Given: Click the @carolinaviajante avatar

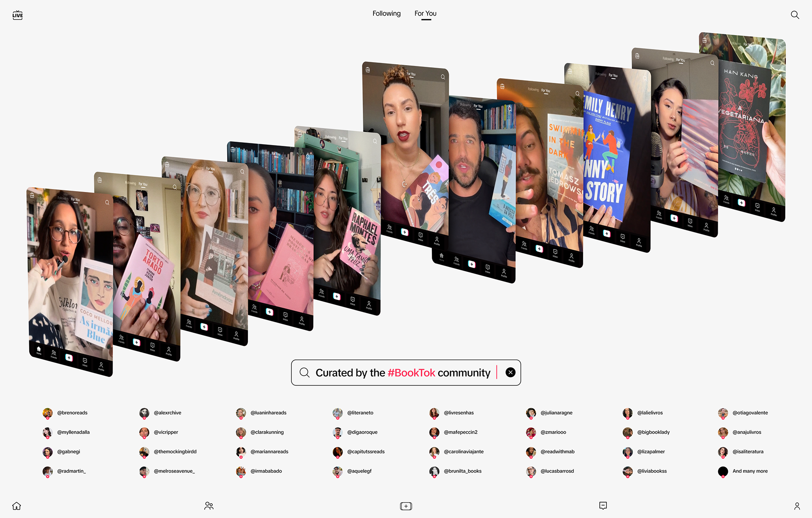Looking at the screenshot, I should pyautogui.click(x=434, y=452).
